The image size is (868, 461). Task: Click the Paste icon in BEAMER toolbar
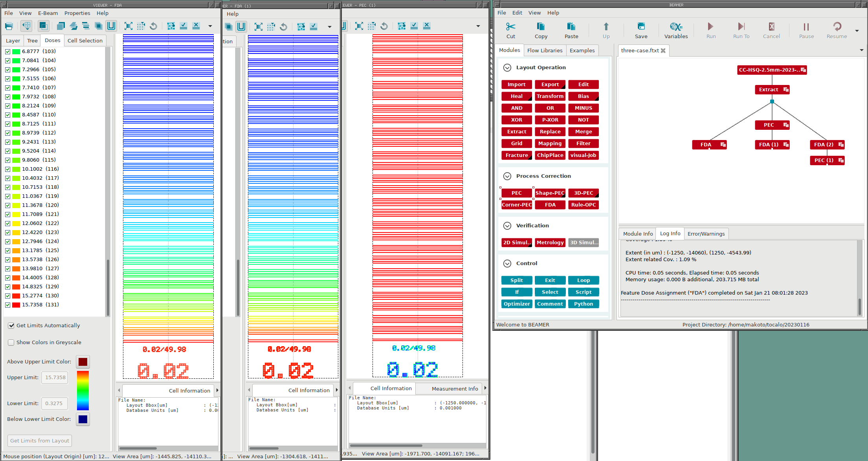571,26
